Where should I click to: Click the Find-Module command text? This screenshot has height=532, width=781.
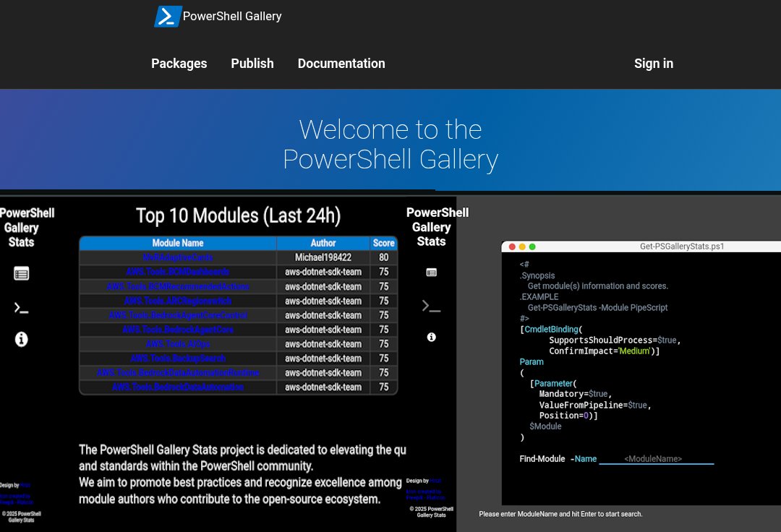[542, 459]
